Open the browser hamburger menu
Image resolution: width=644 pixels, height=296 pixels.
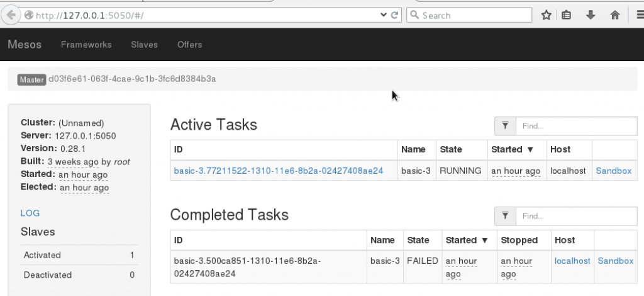[635, 14]
